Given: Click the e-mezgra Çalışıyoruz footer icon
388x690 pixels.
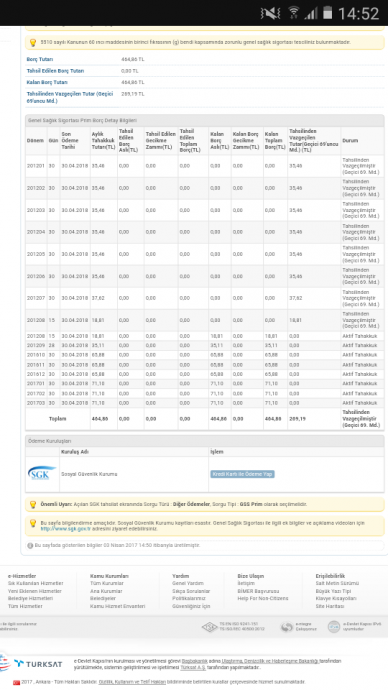Looking at the screenshot, I should 287,627.
